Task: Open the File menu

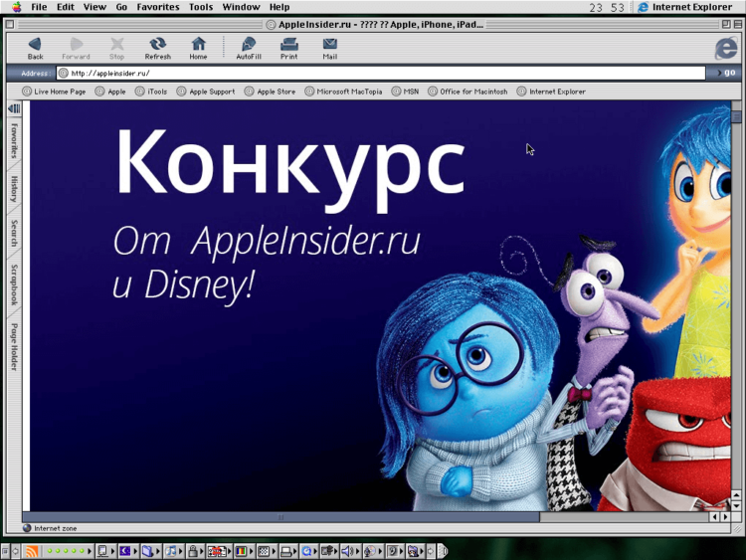Action: point(39,7)
